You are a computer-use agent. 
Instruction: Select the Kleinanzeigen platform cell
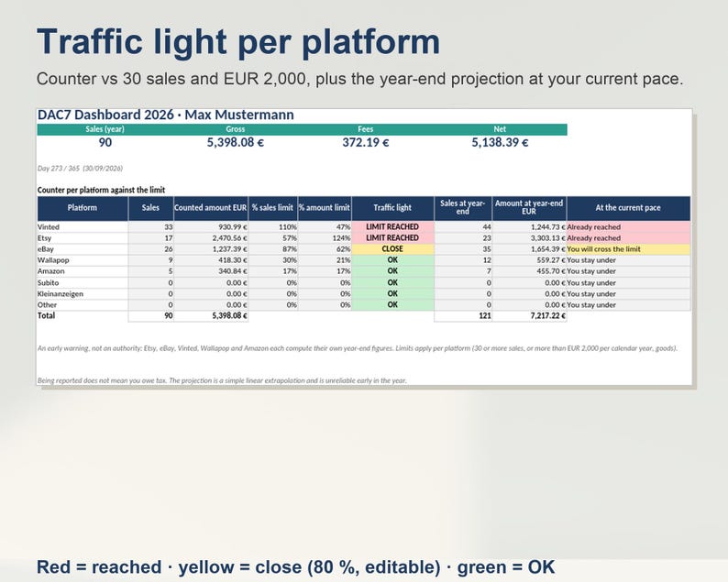tap(83, 294)
